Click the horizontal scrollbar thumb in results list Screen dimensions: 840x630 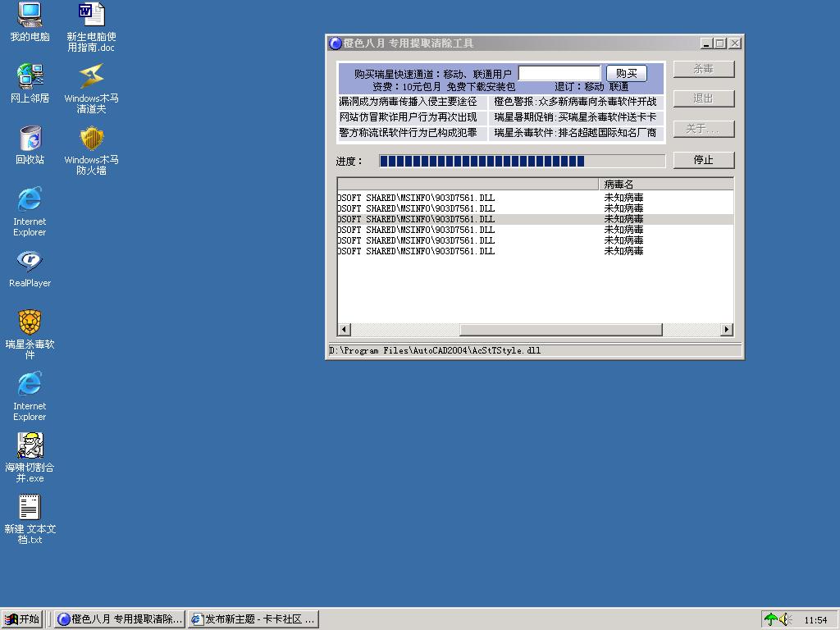pos(561,330)
